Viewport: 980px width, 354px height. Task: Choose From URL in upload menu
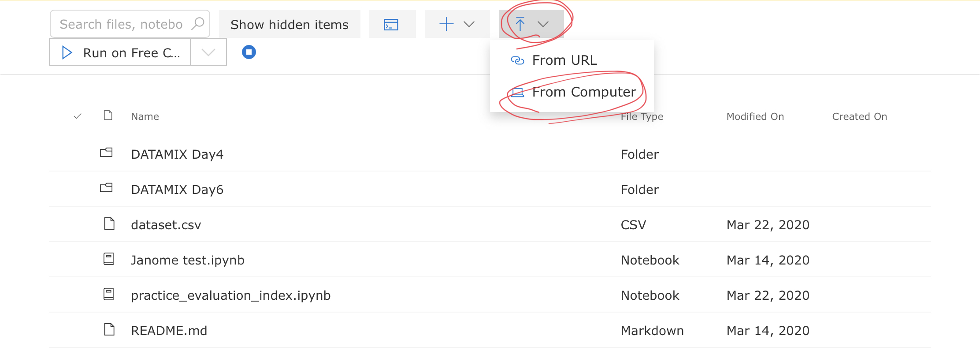[564, 60]
